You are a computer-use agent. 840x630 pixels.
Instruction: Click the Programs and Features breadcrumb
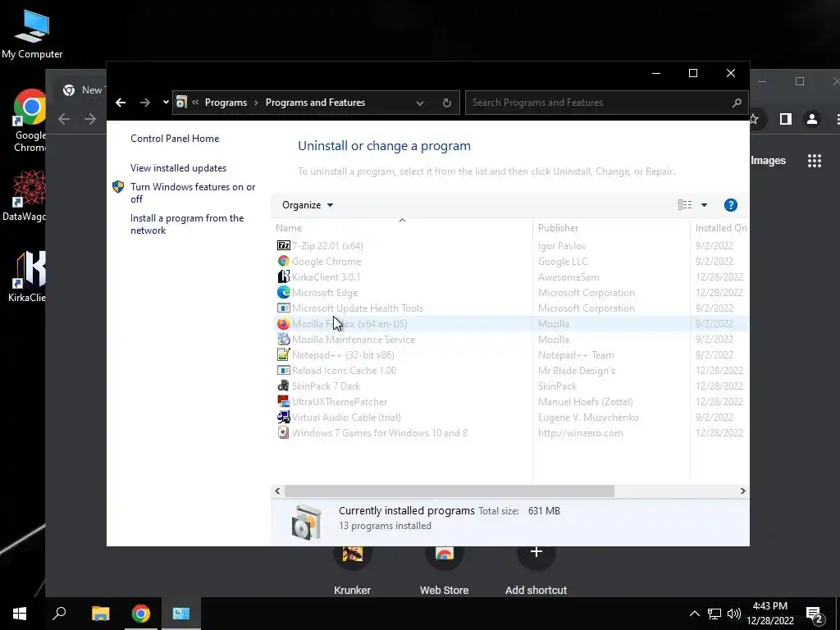[315, 103]
